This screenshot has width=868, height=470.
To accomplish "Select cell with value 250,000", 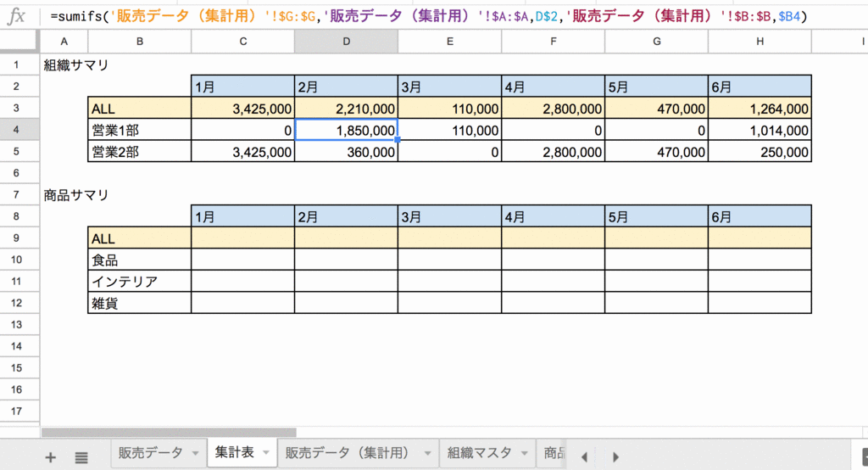I will tap(760, 151).
